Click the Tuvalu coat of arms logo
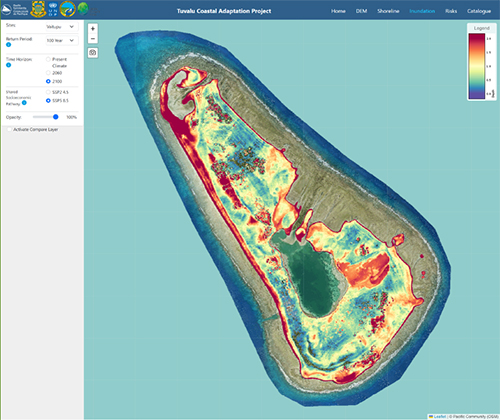This screenshot has width=500, height=420. [x=38, y=9]
